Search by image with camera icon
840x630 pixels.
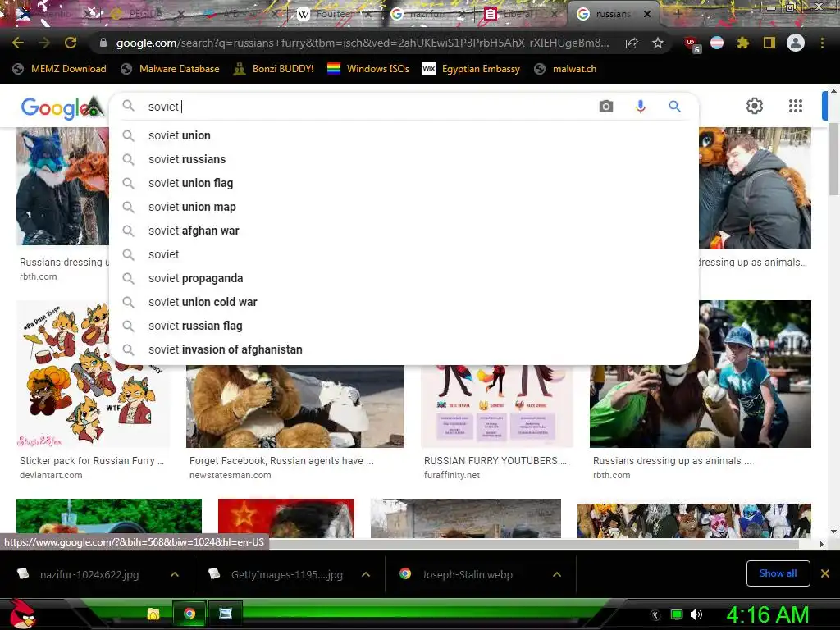tap(606, 106)
